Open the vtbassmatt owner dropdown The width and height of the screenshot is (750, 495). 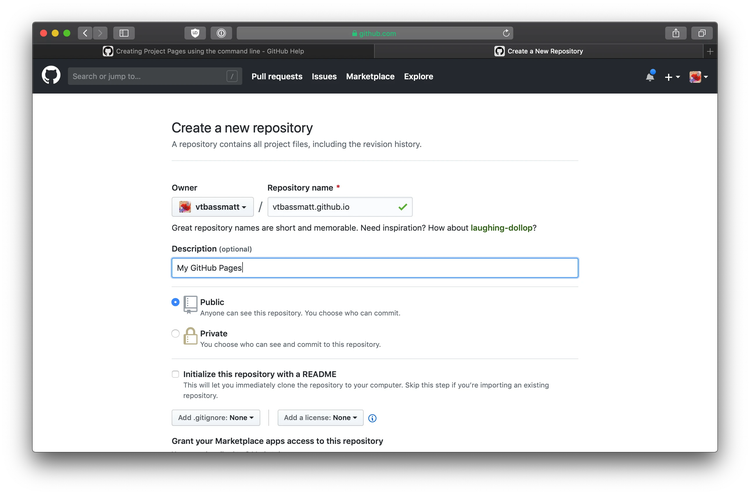[x=212, y=207]
